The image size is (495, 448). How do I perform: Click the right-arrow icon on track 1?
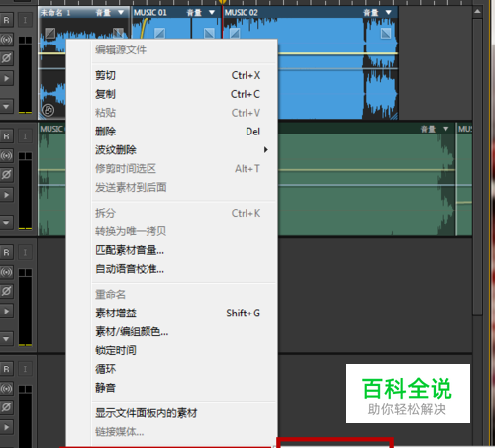[6, 78]
